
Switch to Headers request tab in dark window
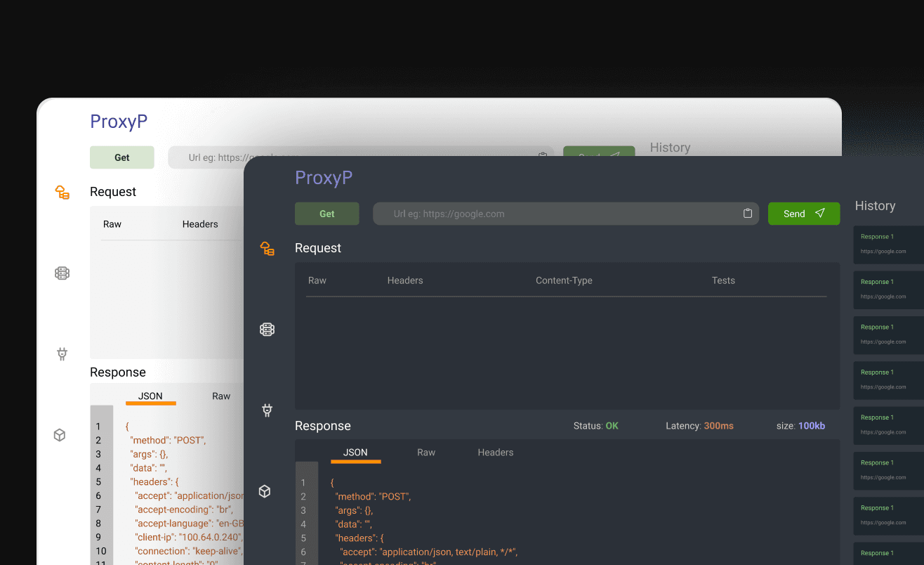click(405, 280)
